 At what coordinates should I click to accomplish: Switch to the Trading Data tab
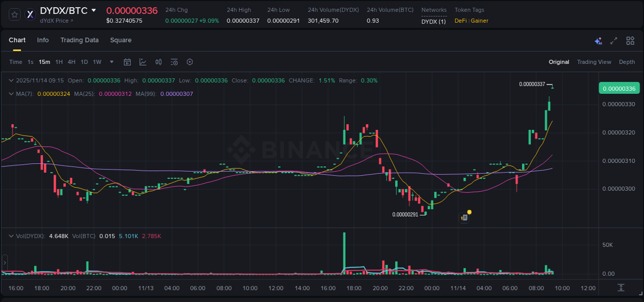click(x=79, y=40)
